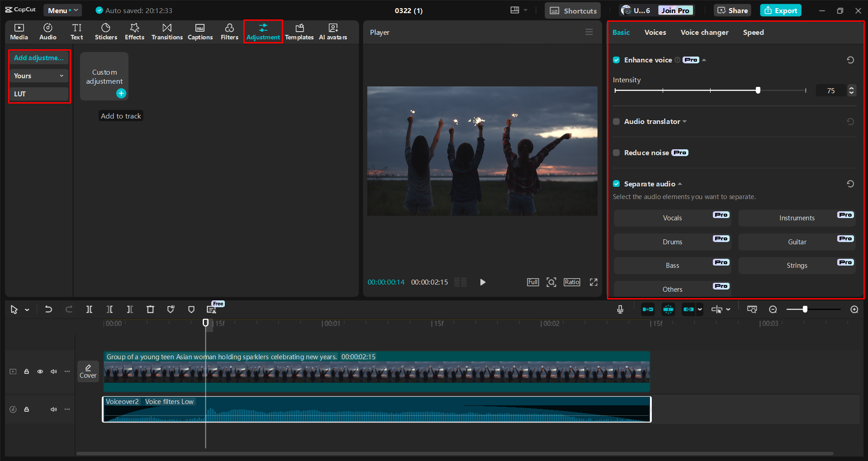The width and height of the screenshot is (868, 461).
Task: Open the Stickers panel
Action: pos(106,32)
